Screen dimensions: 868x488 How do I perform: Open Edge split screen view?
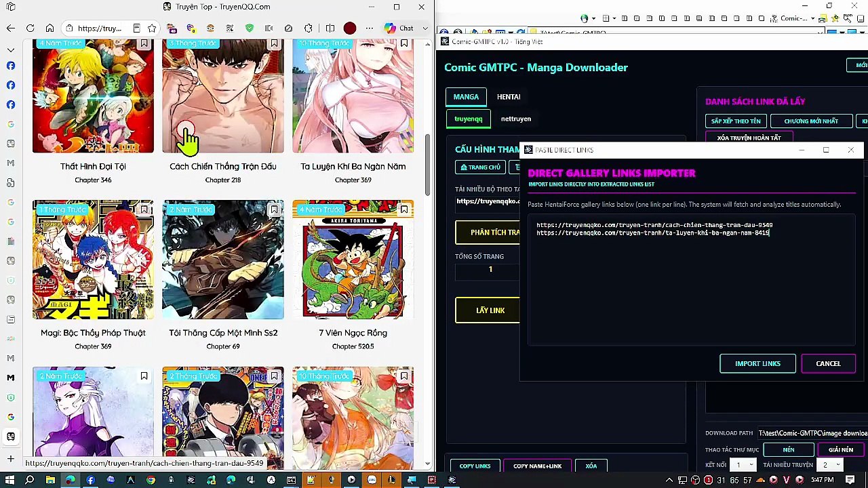click(330, 28)
